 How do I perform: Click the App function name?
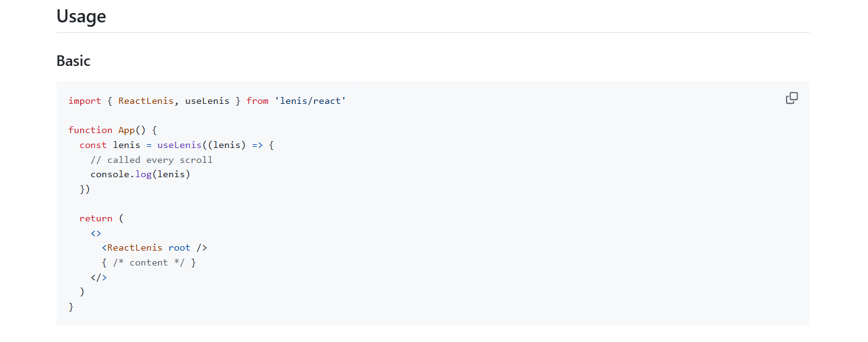127,130
